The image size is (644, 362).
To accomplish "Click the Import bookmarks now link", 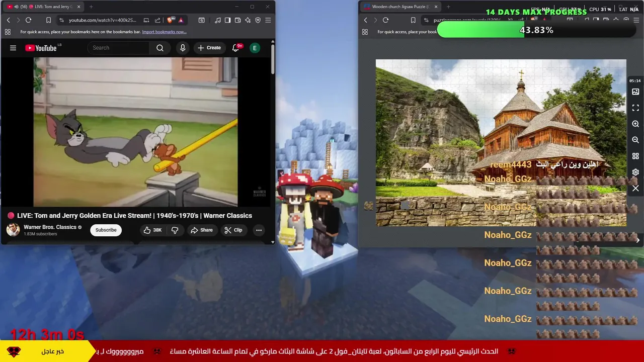I will (164, 32).
